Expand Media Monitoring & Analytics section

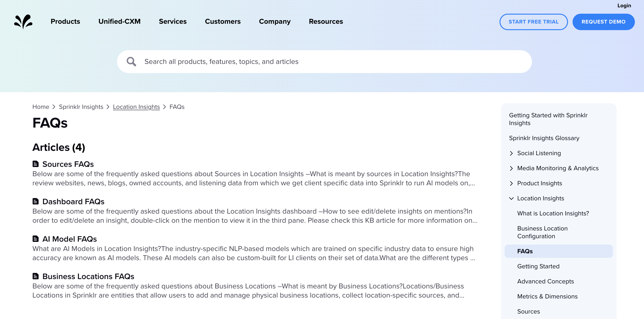pyautogui.click(x=511, y=168)
